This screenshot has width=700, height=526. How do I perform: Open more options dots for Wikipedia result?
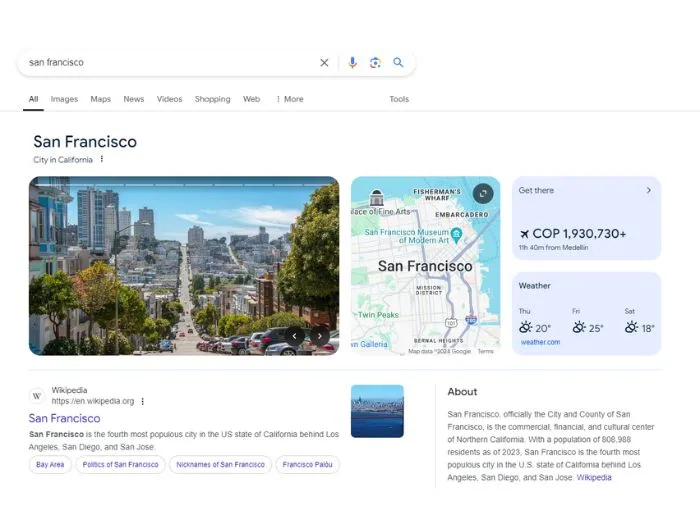[142, 401]
